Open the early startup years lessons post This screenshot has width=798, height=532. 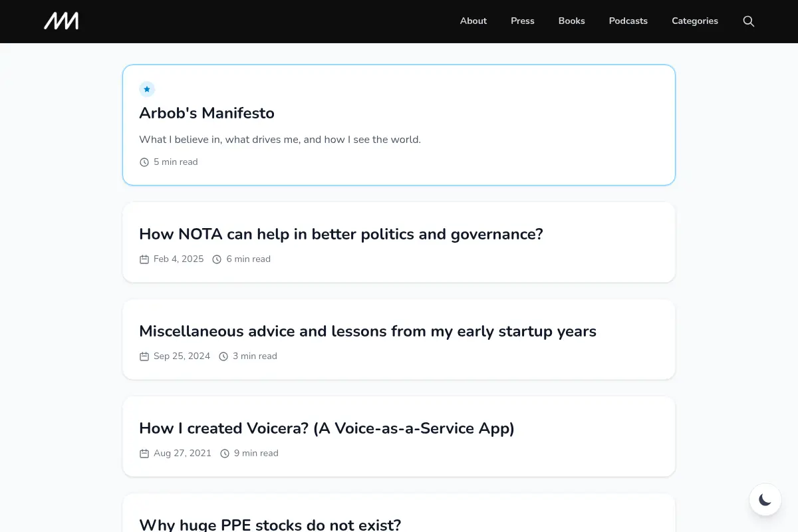click(368, 331)
